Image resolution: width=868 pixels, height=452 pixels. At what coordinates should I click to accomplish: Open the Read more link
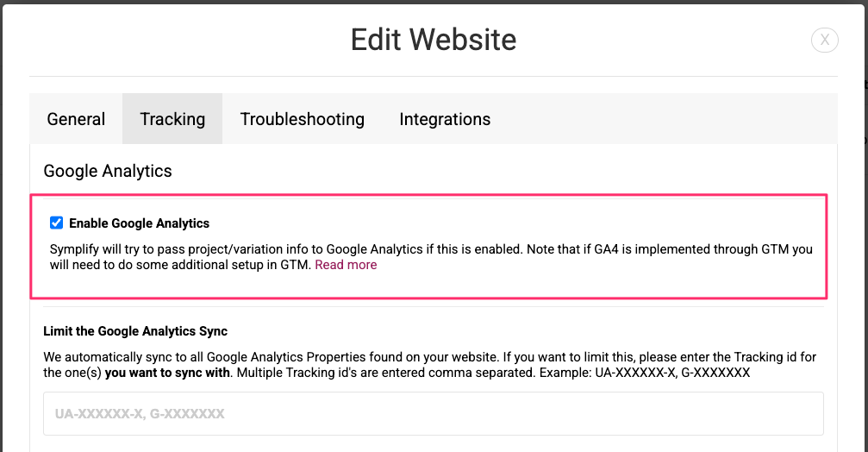pyautogui.click(x=346, y=265)
